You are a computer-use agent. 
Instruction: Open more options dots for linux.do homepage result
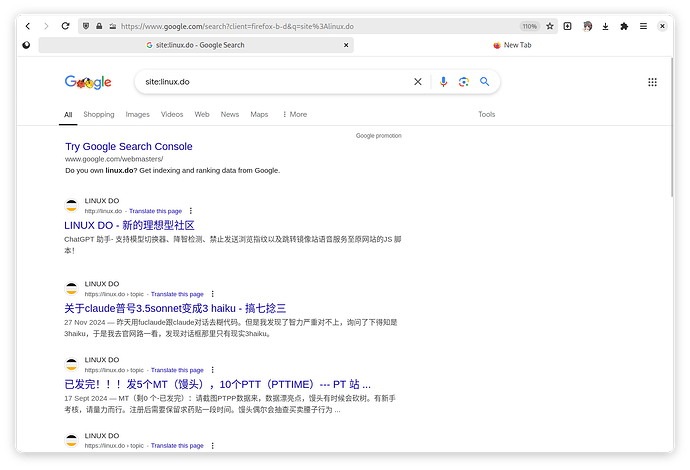coord(191,211)
